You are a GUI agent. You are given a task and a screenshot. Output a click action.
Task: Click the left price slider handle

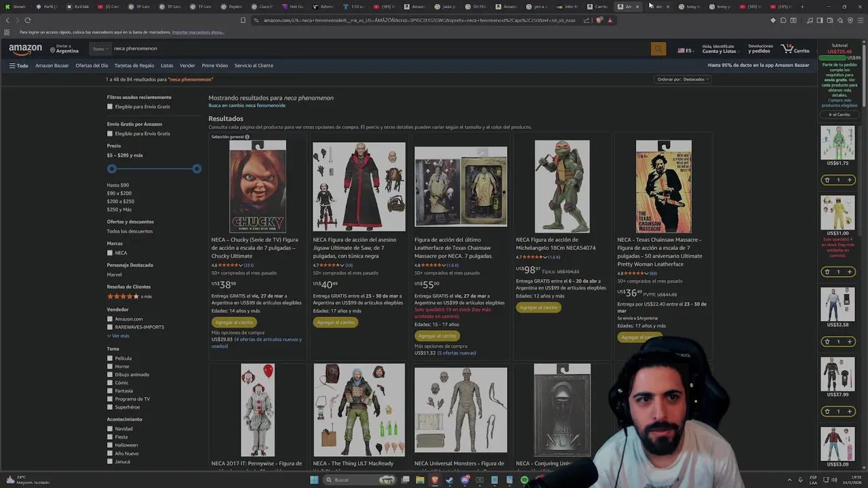[x=112, y=169]
